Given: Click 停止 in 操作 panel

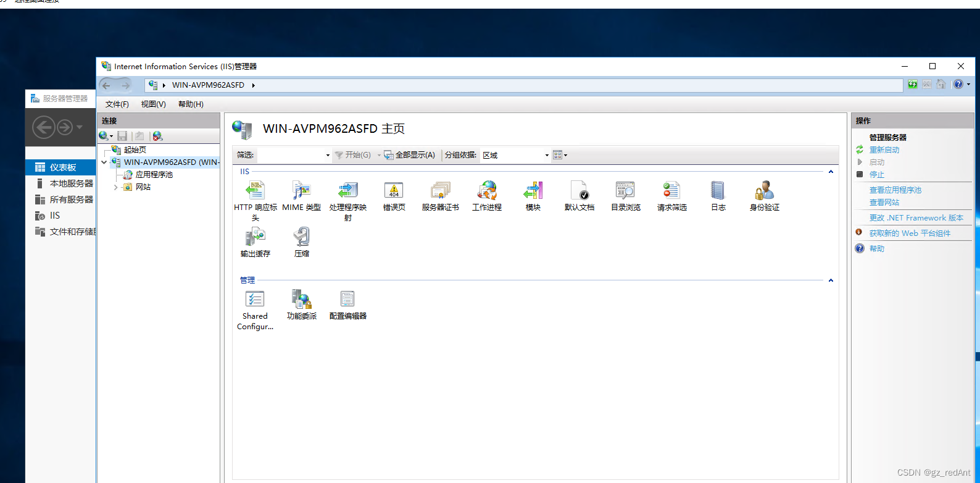Looking at the screenshot, I should [x=877, y=175].
